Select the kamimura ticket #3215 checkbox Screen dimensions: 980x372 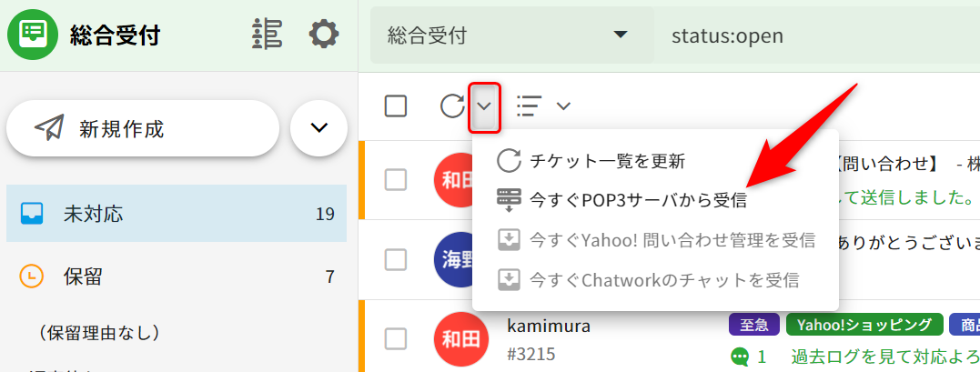pyautogui.click(x=396, y=339)
